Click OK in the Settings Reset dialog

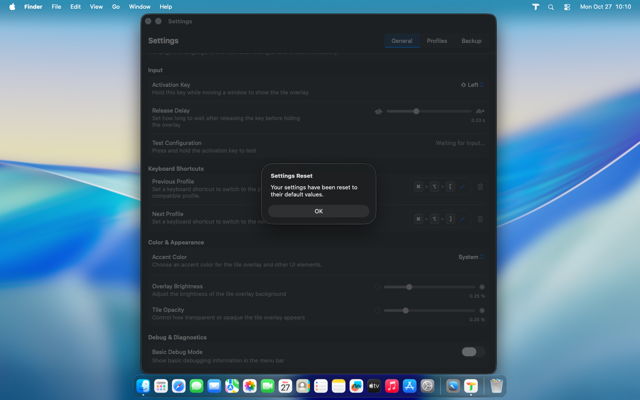click(318, 211)
